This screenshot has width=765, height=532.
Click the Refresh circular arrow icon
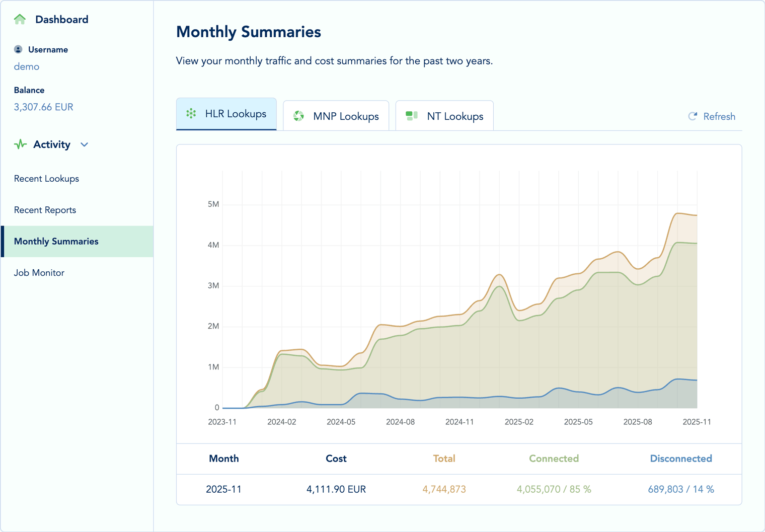[x=693, y=116]
